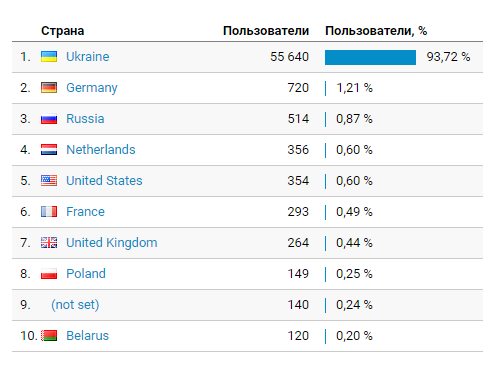Click the United Kingdom flag icon

49,243
